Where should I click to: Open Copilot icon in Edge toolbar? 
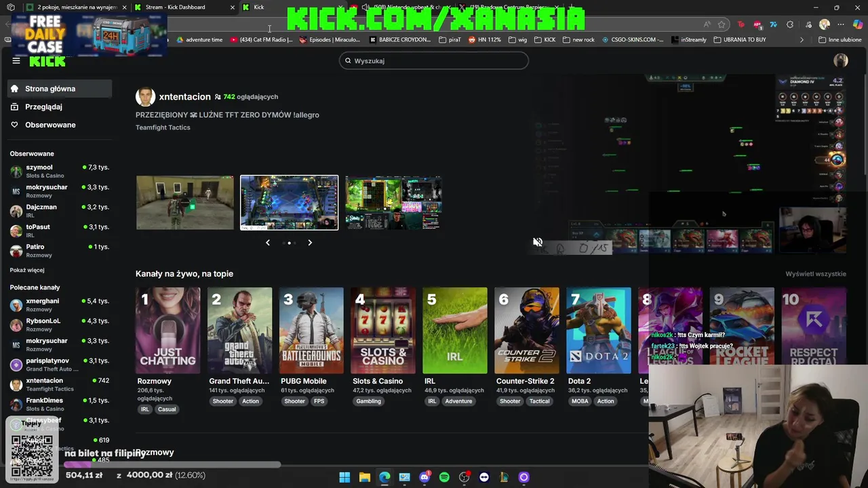pyautogui.click(x=858, y=24)
